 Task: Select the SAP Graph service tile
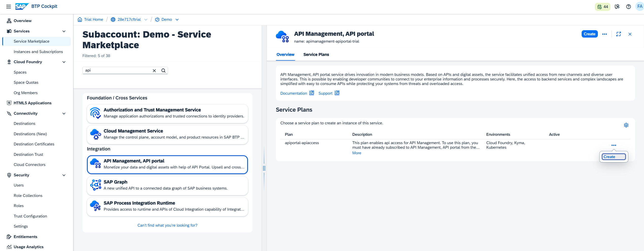(x=167, y=185)
